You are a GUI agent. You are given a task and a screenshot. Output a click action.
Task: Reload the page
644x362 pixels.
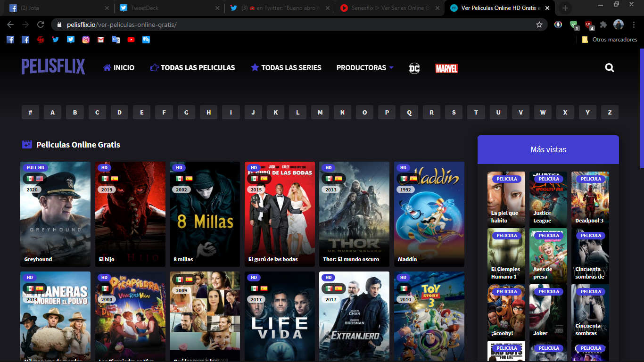click(x=41, y=25)
